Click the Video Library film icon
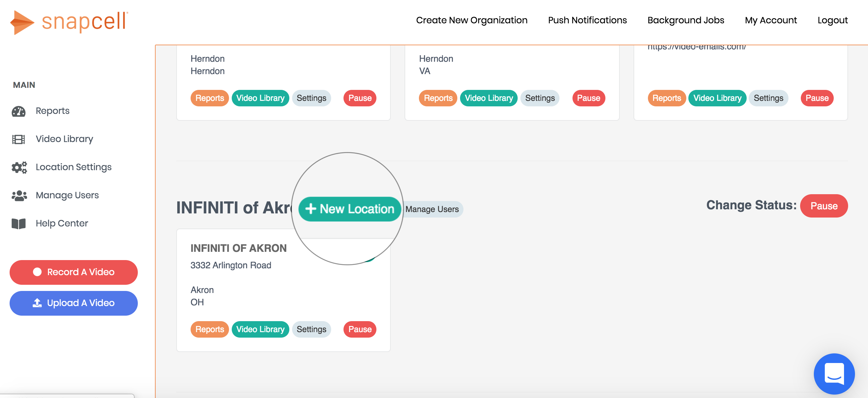The width and height of the screenshot is (868, 398). (19, 139)
